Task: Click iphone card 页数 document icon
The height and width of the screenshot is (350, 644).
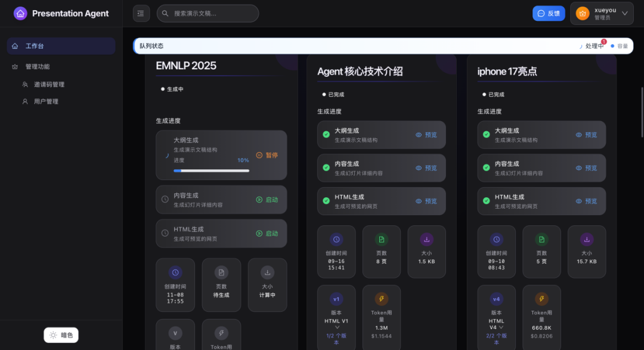Action: (x=541, y=240)
